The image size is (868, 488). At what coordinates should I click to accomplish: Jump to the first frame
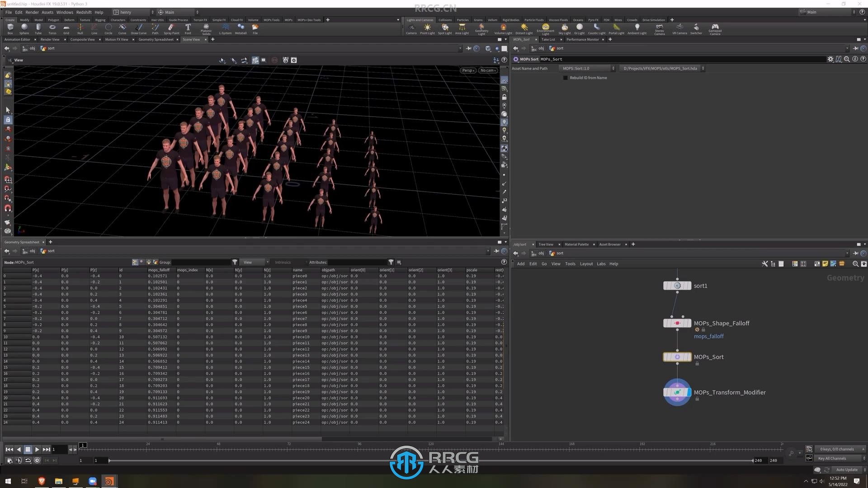[x=9, y=449]
